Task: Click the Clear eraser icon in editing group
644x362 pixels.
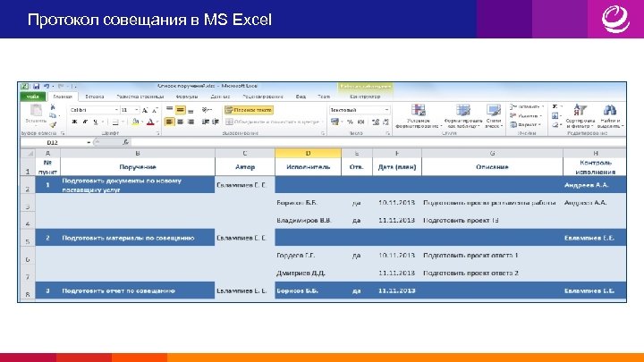Action: tap(555, 125)
